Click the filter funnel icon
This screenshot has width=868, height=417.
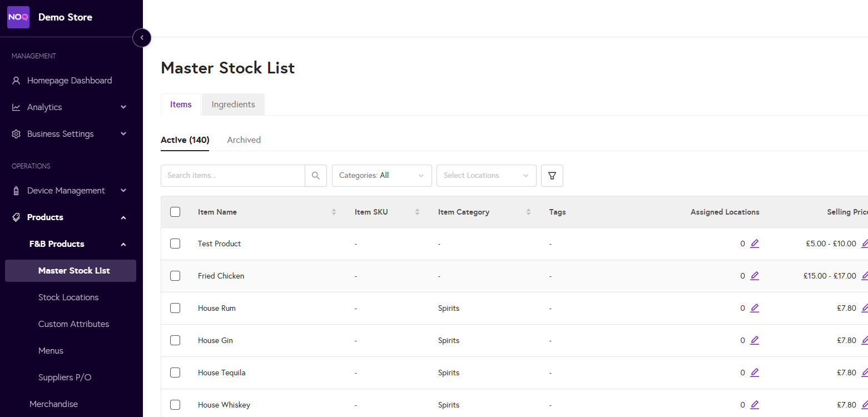click(552, 176)
